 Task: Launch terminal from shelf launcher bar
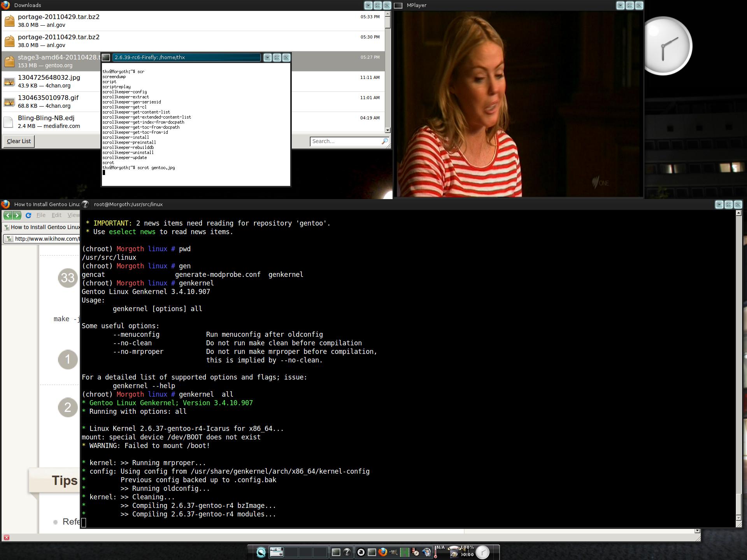(372, 552)
